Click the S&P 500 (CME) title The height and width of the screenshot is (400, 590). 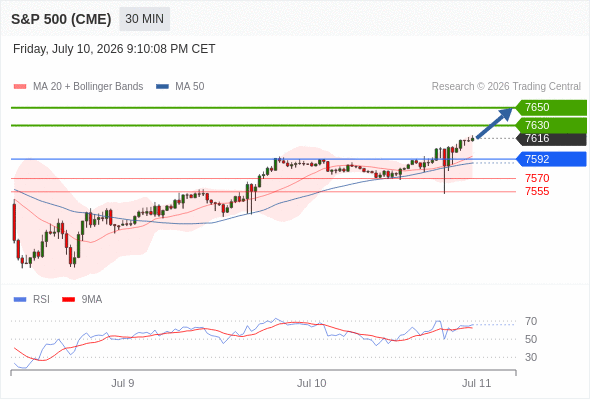point(61,19)
